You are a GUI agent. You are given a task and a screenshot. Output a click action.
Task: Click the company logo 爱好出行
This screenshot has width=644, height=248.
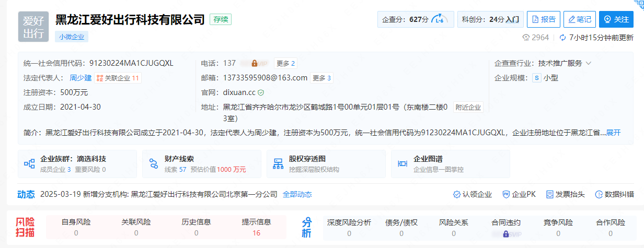(33, 27)
